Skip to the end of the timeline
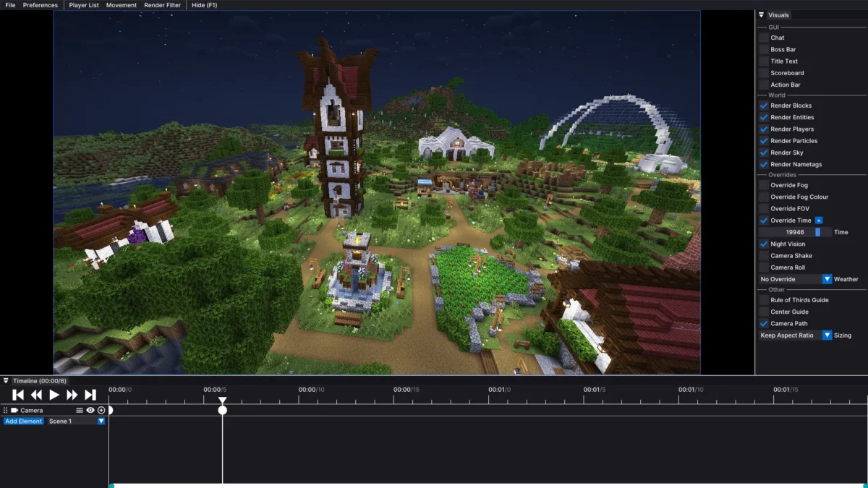868x488 pixels. click(x=90, y=395)
